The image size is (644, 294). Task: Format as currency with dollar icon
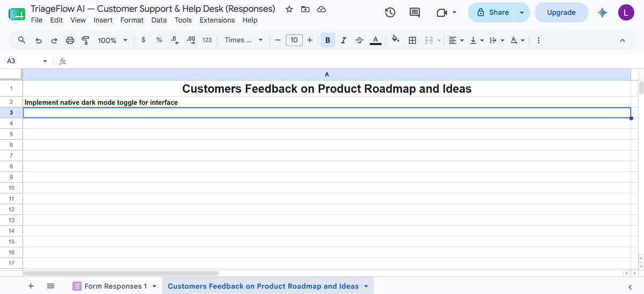143,40
